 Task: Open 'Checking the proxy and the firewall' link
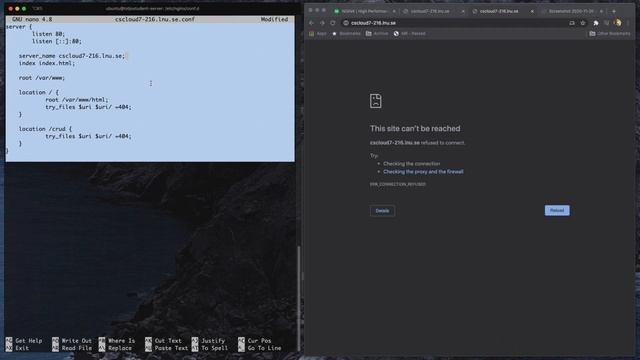pos(423,172)
